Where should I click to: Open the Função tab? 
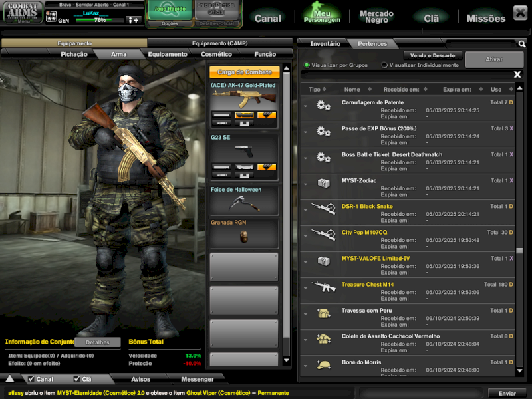[265, 54]
